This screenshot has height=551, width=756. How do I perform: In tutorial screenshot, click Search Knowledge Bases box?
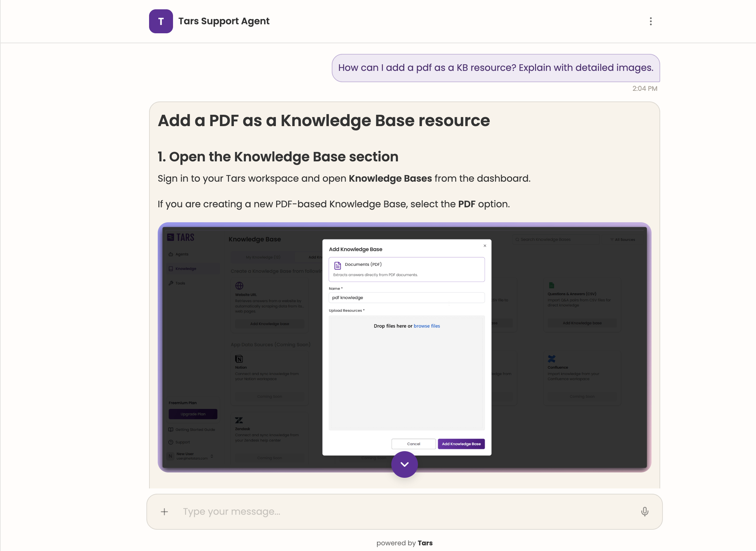pyautogui.click(x=556, y=240)
